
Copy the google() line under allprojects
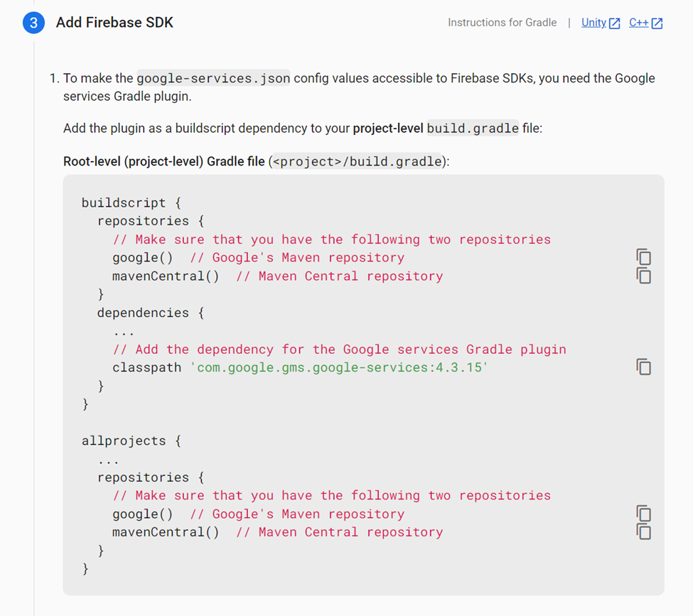click(x=643, y=514)
